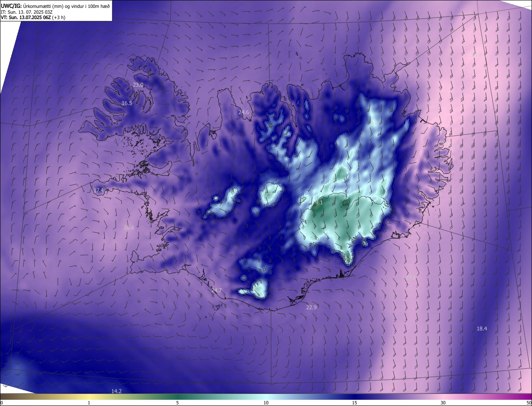Click the faint 27.8 value label

coord(411,277)
